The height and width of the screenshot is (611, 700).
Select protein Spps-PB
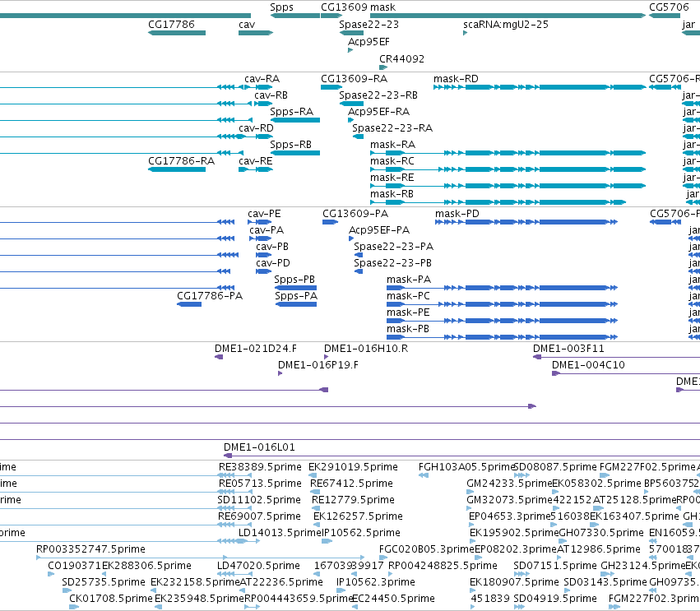(294, 280)
